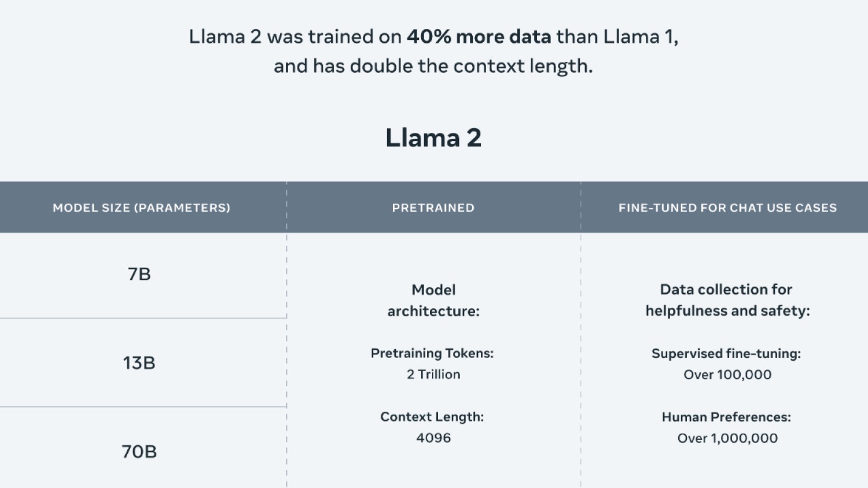This screenshot has height=488, width=868.
Task: Click the 2 Trillion value
Action: (x=433, y=374)
